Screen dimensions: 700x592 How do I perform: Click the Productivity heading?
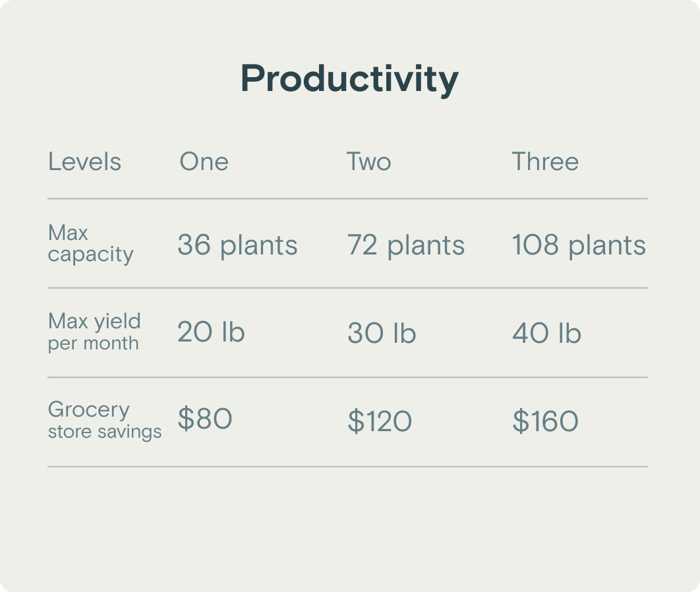349,79
